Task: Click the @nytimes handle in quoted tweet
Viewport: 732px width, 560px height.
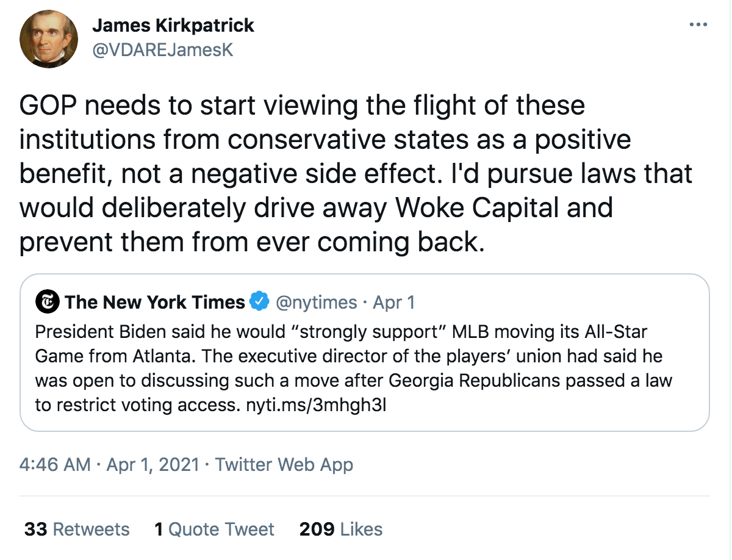Action: click(x=317, y=302)
